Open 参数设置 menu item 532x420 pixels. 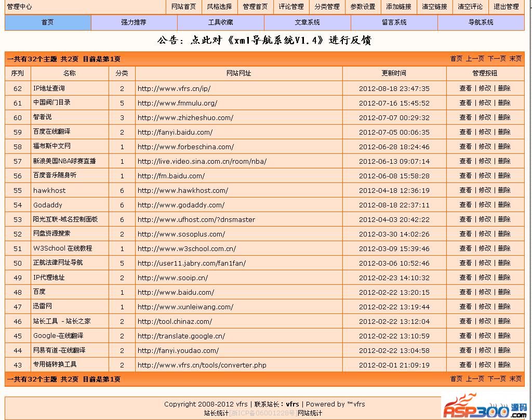pos(363,6)
